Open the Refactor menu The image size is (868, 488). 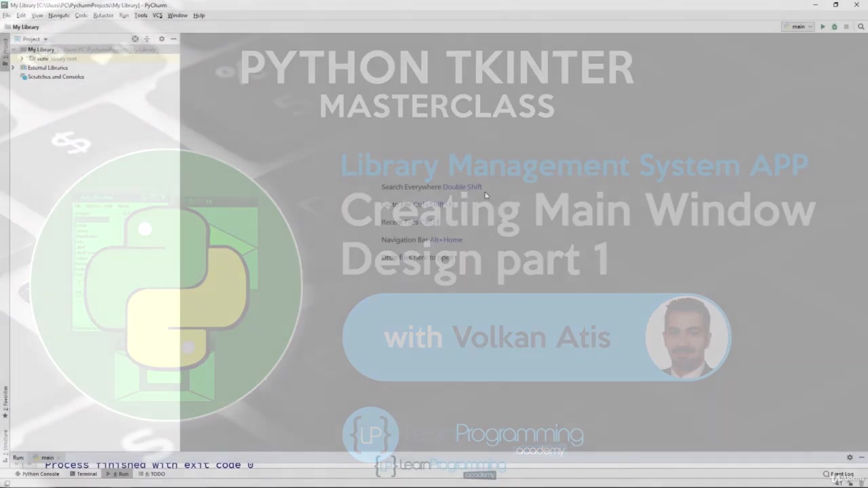[x=103, y=15]
